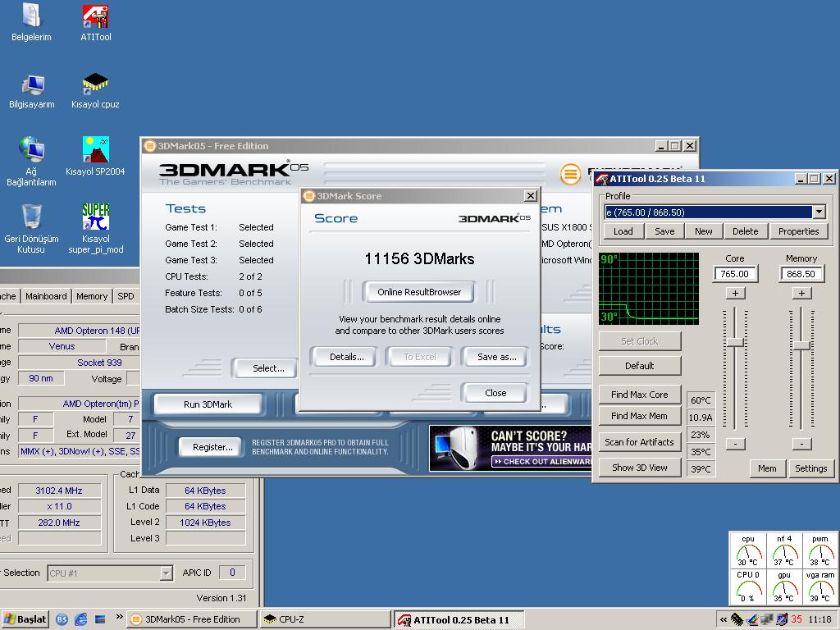Select the Kısayol super_pi_mod desktop shortcut
The width and height of the screenshot is (840, 630).
pyautogui.click(x=95, y=228)
